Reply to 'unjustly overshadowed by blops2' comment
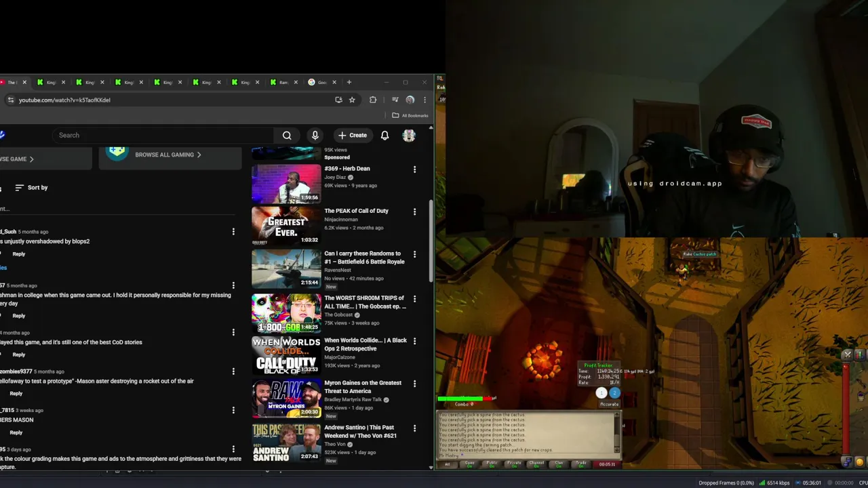The image size is (868, 488). (x=18, y=254)
